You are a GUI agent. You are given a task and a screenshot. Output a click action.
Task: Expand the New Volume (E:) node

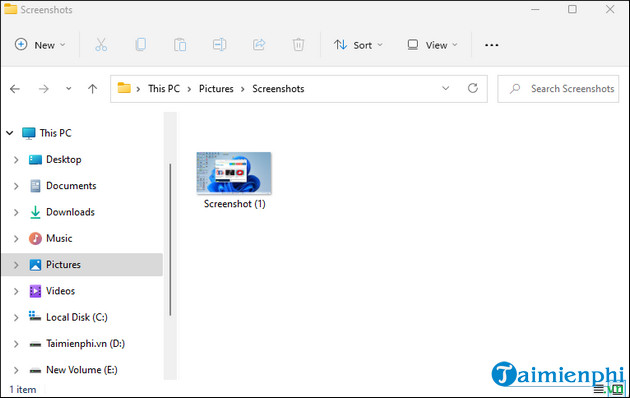[16, 370]
